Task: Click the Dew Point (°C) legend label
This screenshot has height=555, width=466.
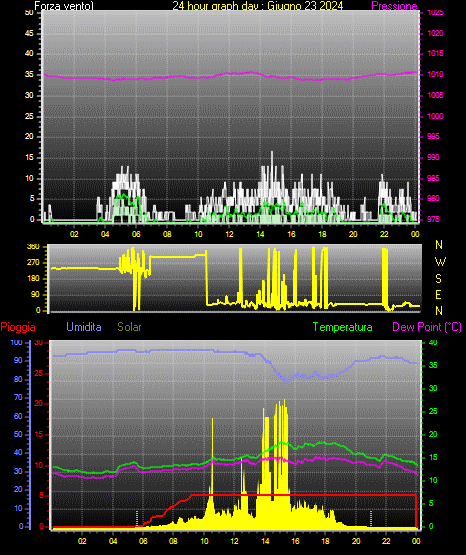Action: pyautogui.click(x=427, y=327)
